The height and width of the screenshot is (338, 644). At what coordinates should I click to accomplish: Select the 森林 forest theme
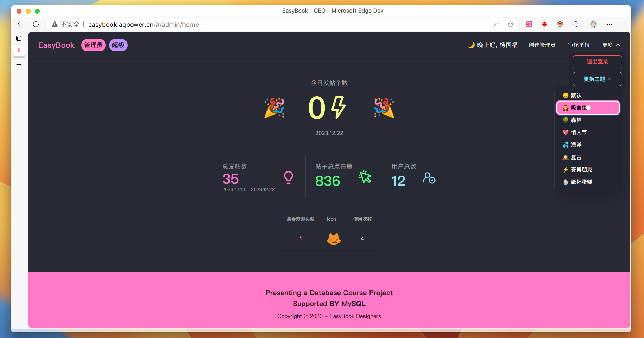click(x=576, y=120)
